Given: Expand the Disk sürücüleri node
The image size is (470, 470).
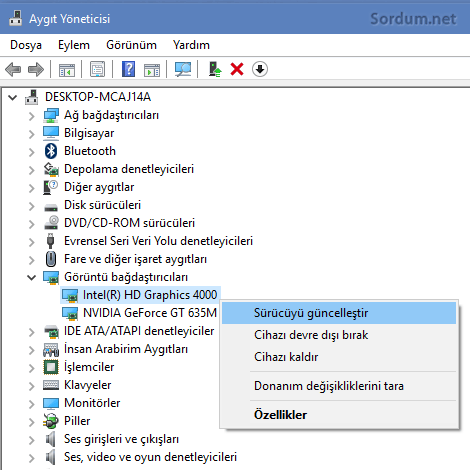Looking at the screenshot, I should point(31,206).
